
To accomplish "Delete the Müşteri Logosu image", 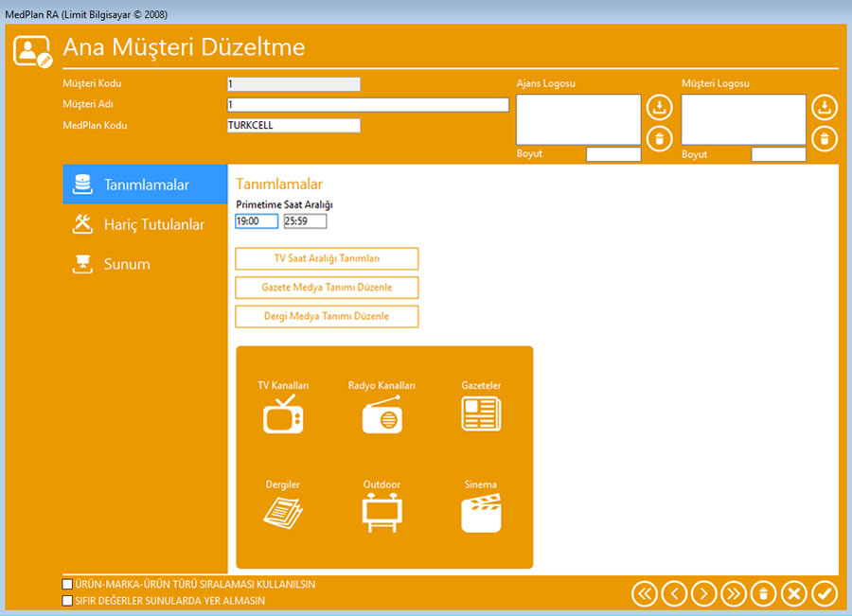I will [x=825, y=139].
